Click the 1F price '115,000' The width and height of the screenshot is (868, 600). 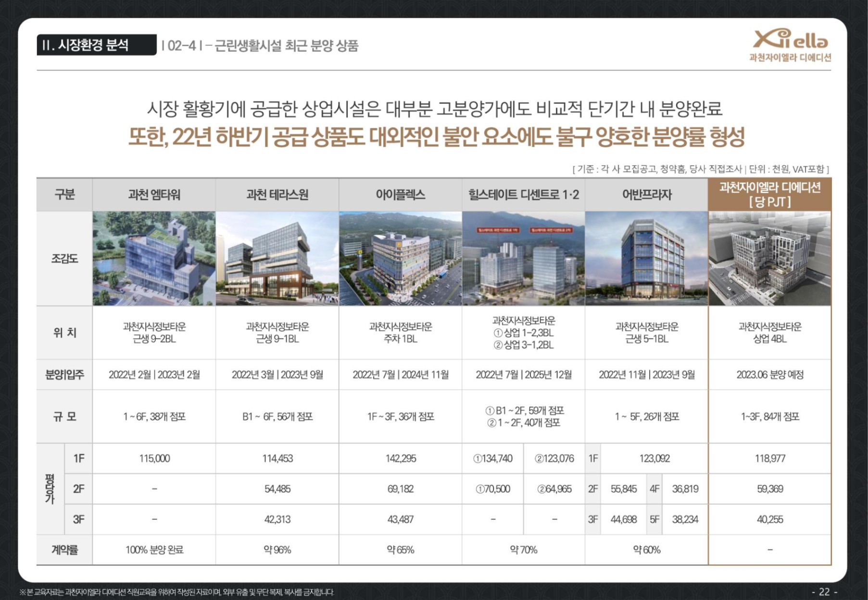(154, 458)
